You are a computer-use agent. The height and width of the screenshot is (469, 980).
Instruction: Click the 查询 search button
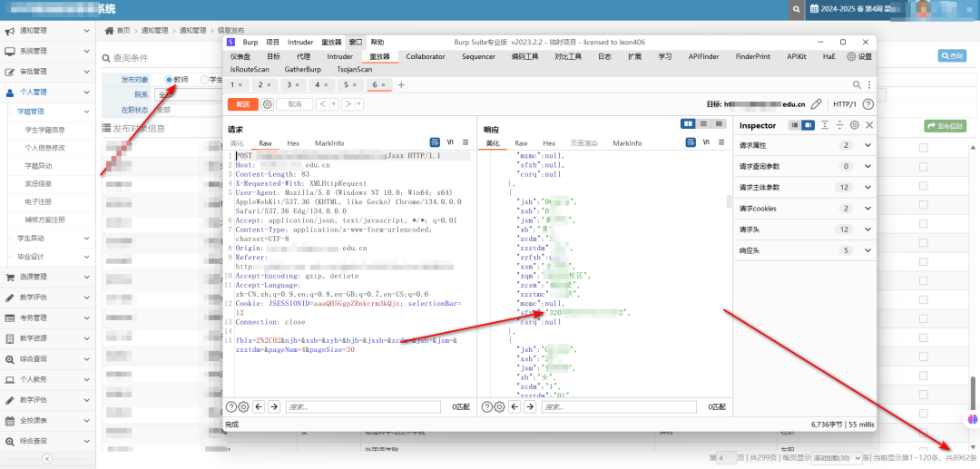(952, 56)
